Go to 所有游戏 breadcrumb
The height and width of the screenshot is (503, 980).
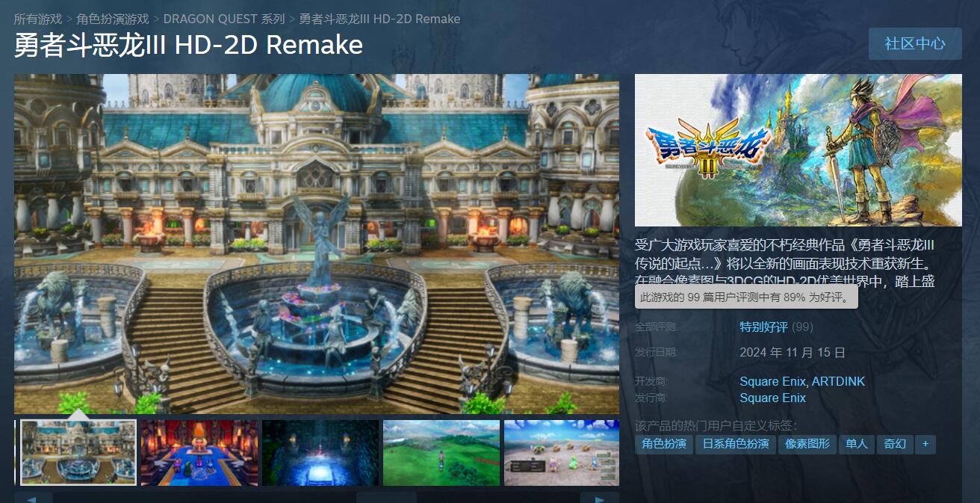coord(37,19)
